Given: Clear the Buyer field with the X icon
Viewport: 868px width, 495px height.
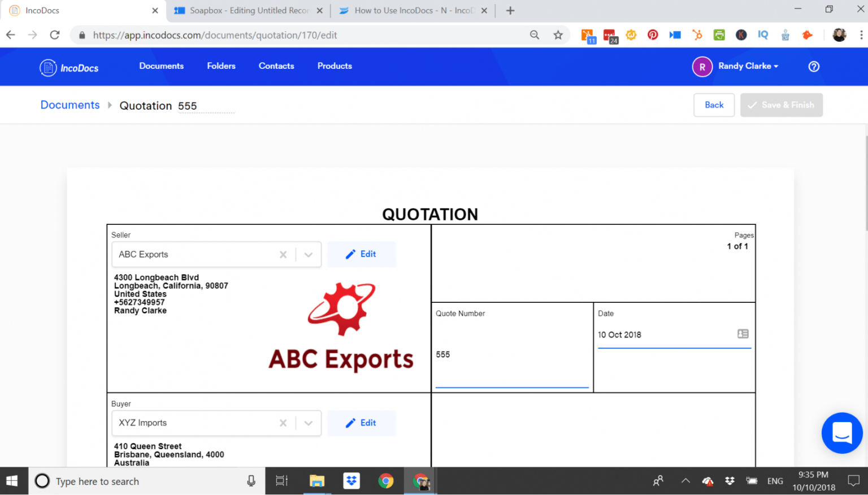Looking at the screenshot, I should (283, 423).
